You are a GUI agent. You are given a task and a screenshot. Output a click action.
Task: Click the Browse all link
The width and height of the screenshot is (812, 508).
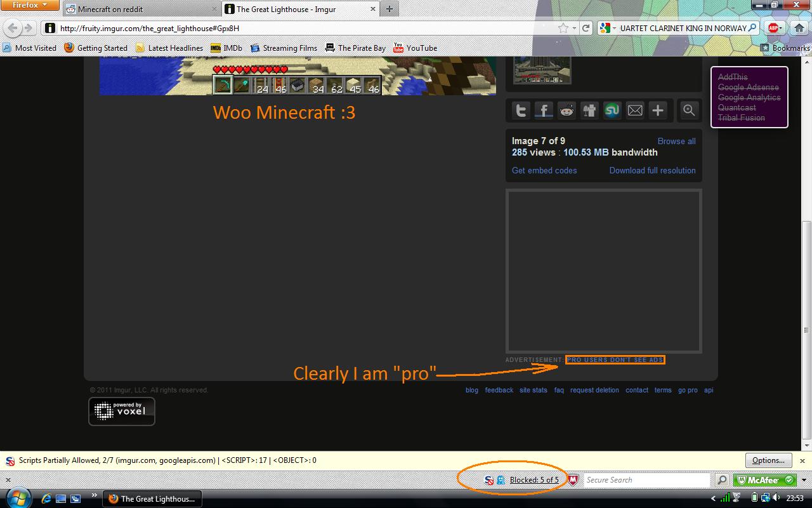coord(676,141)
